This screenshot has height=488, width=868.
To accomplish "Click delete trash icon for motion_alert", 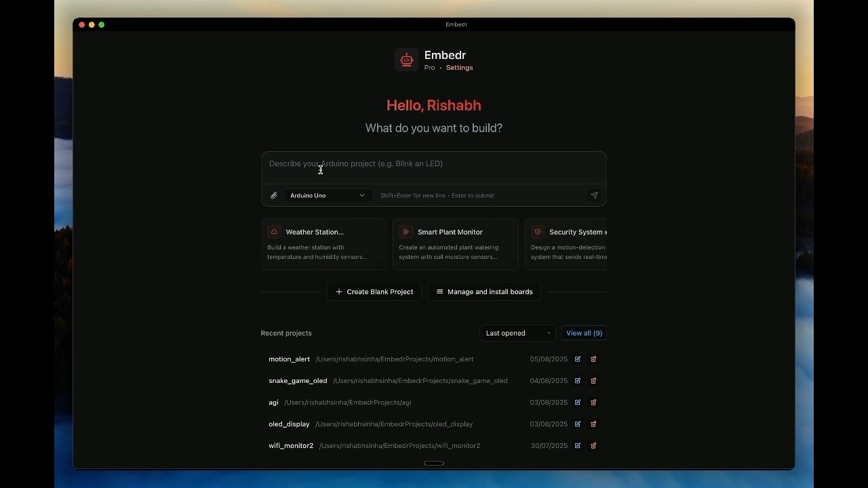I will (x=593, y=359).
